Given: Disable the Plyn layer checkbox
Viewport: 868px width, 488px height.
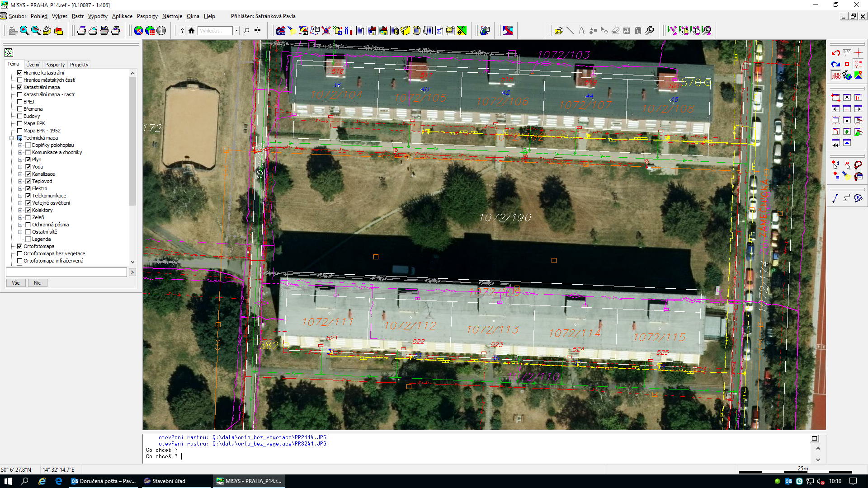Looking at the screenshot, I should [x=28, y=160].
